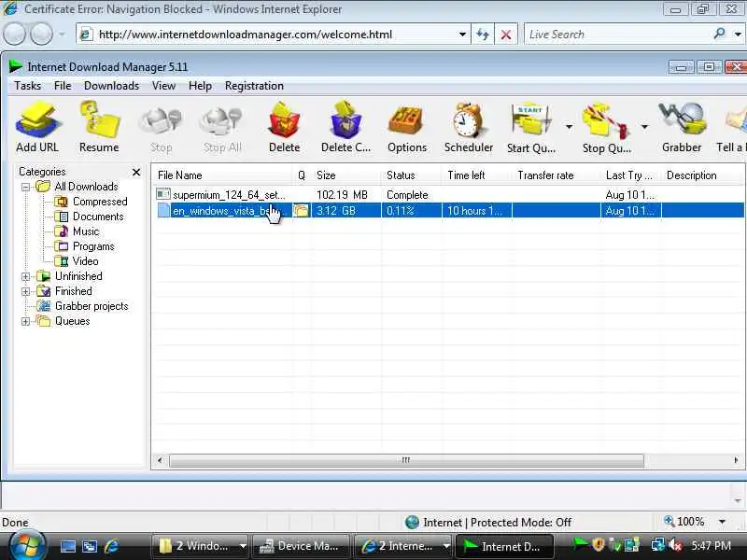
Task: Open the Scheduler clock icon
Action: [469, 127]
